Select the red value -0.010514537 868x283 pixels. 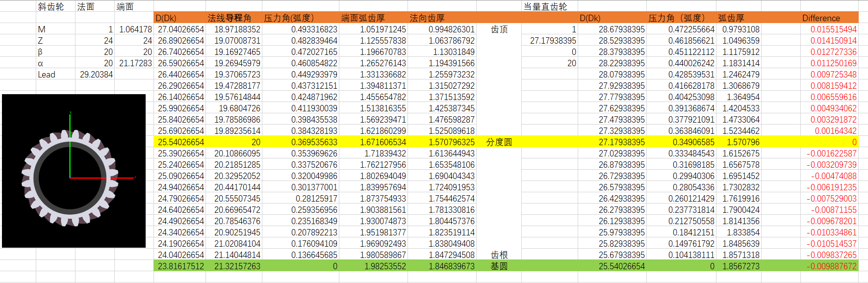click(832, 244)
